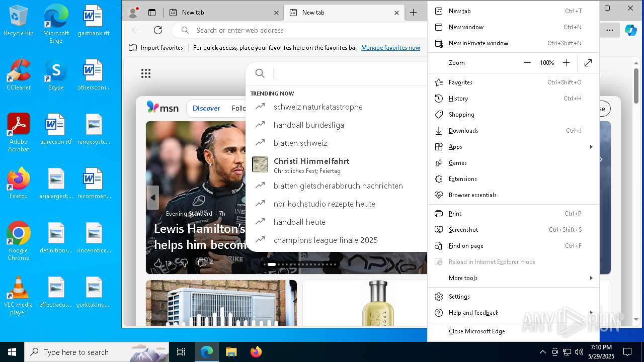Click the Edge profile avatar icon
Image resolution: width=644 pixels, height=362 pixels.
pyautogui.click(x=133, y=13)
